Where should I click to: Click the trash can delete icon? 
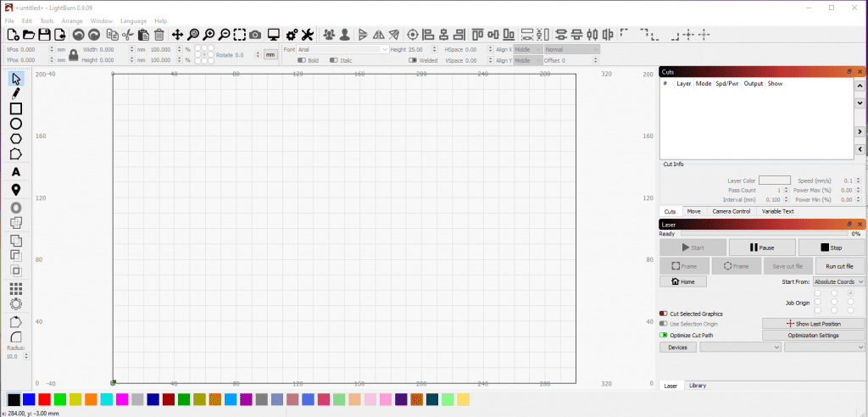click(x=159, y=35)
